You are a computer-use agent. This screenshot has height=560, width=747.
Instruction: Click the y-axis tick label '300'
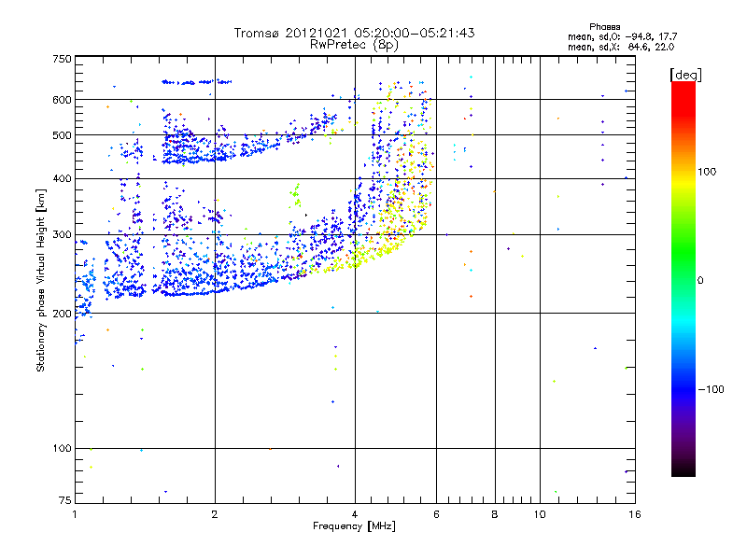point(62,235)
